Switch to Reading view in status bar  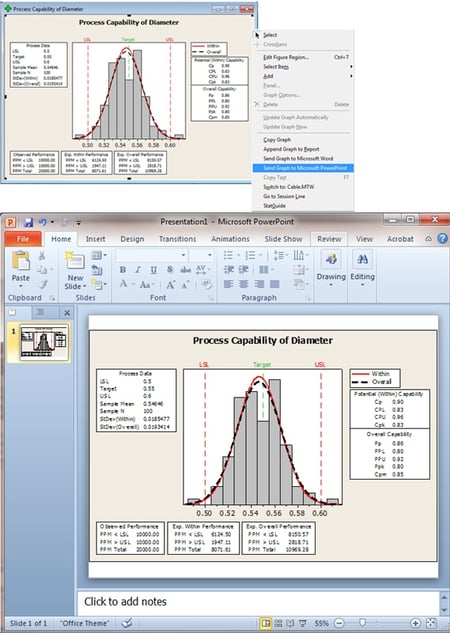(290, 623)
